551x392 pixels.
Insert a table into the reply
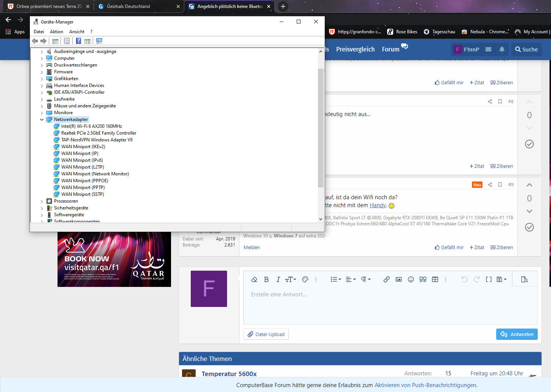pyautogui.click(x=435, y=279)
